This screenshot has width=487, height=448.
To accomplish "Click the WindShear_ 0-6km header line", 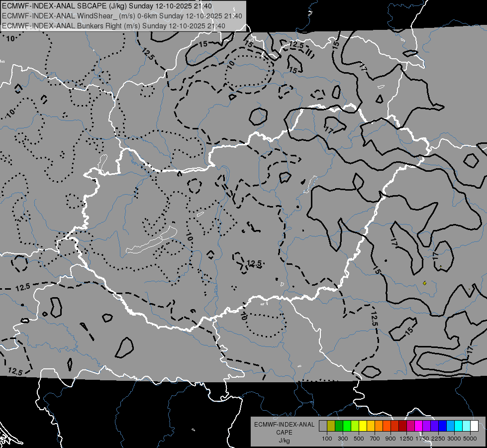I will (122, 16).
